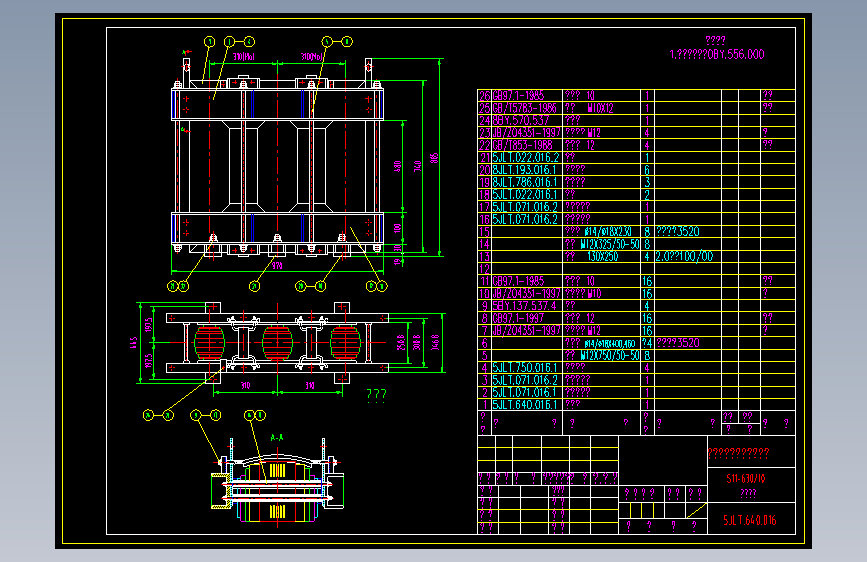
Task: Click the 970 width dimension text
Action: pyautogui.click(x=277, y=266)
